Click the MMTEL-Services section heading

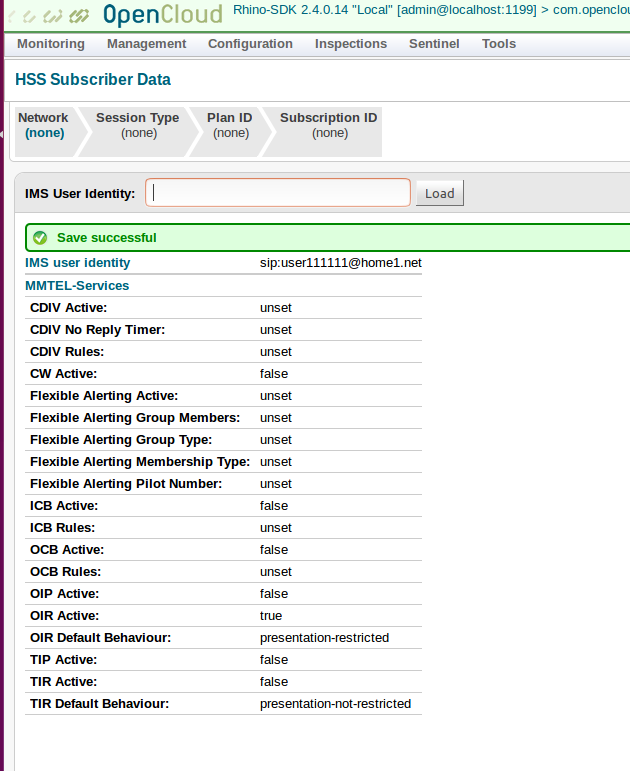click(x=77, y=286)
